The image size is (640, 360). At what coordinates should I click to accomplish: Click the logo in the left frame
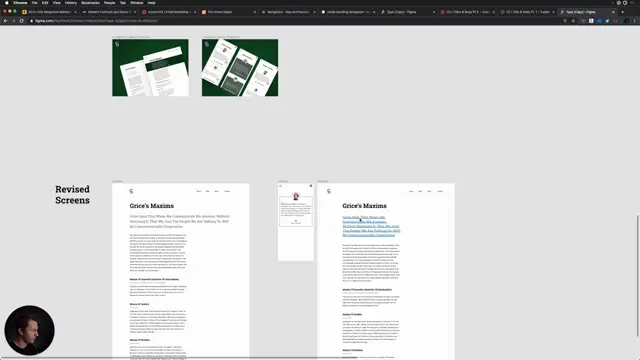click(x=131, y=191)
